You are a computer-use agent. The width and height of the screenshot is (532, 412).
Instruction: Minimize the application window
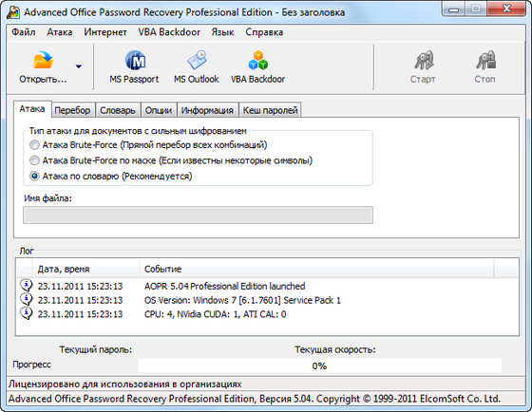pos(454,9)
